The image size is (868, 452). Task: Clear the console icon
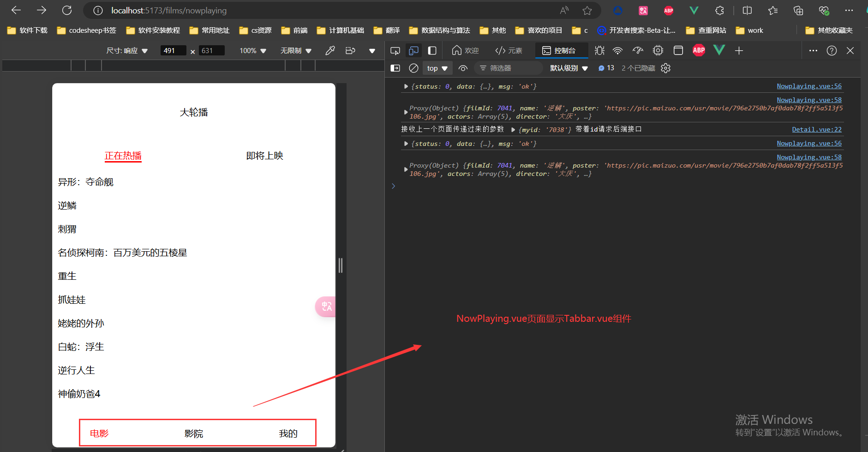coord(413,68)
